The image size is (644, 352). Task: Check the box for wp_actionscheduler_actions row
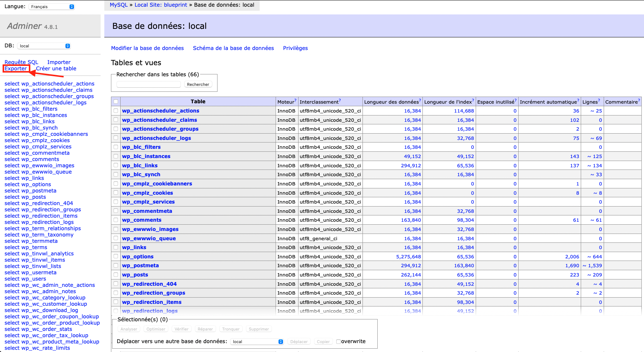click(x=116, y=111)
